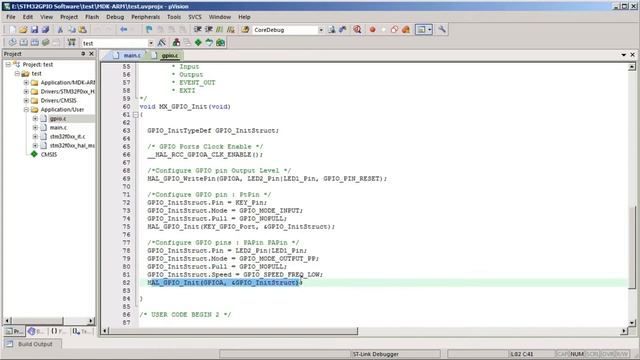
Task: Open the window layout dropdown button
Action: 430,30
